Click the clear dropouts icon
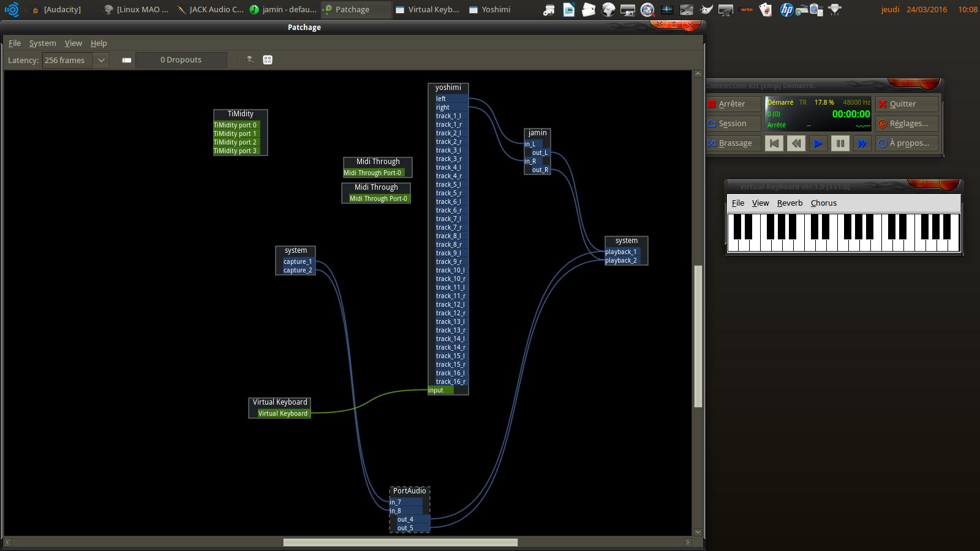 127,60
